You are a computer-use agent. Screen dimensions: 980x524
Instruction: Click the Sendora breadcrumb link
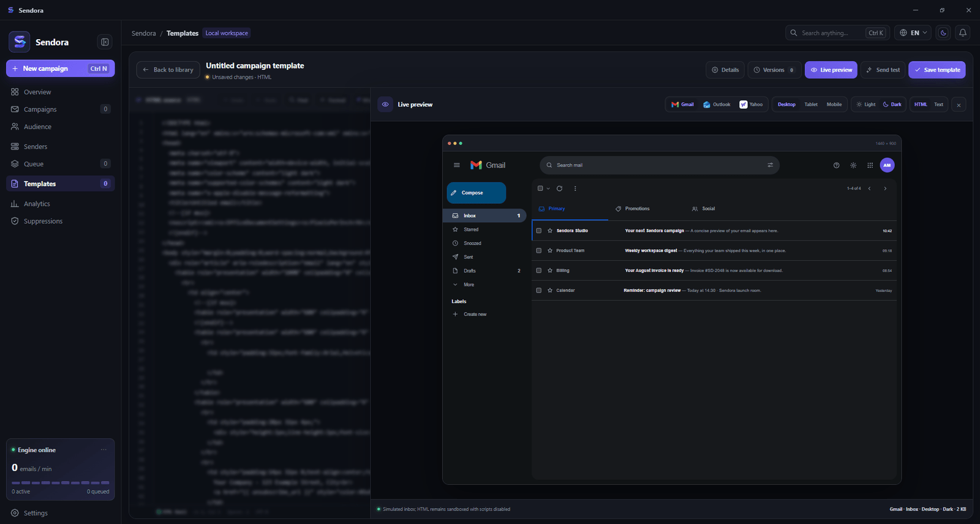click(x=144, y=33)
